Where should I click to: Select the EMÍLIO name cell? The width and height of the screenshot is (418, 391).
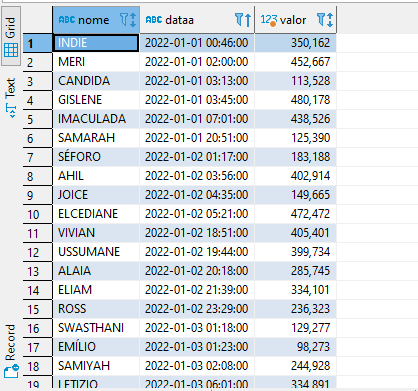pos(96,347)
